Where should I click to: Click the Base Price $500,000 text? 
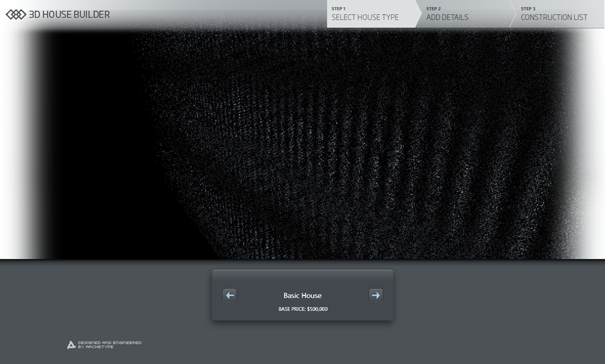click(x=302, y=309)
